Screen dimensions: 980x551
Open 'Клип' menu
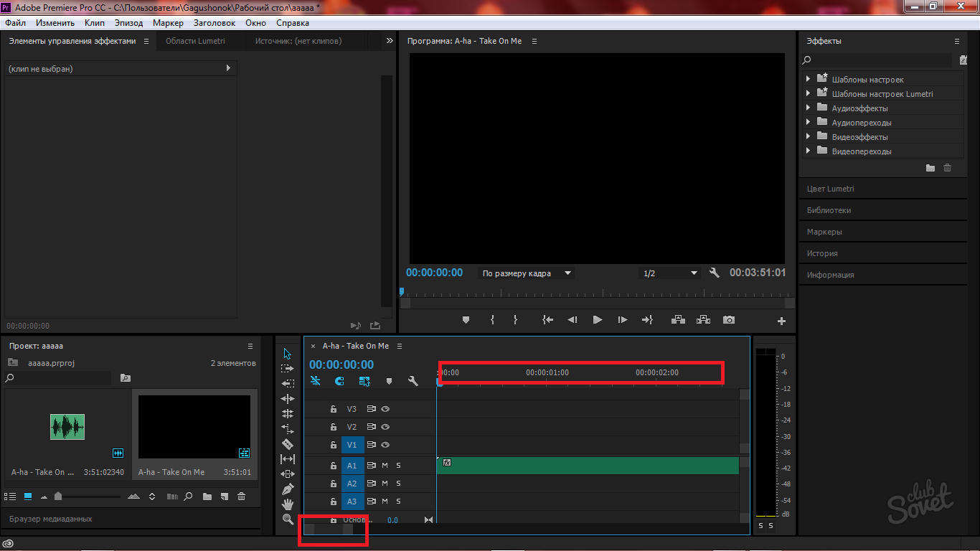[94, 23]
